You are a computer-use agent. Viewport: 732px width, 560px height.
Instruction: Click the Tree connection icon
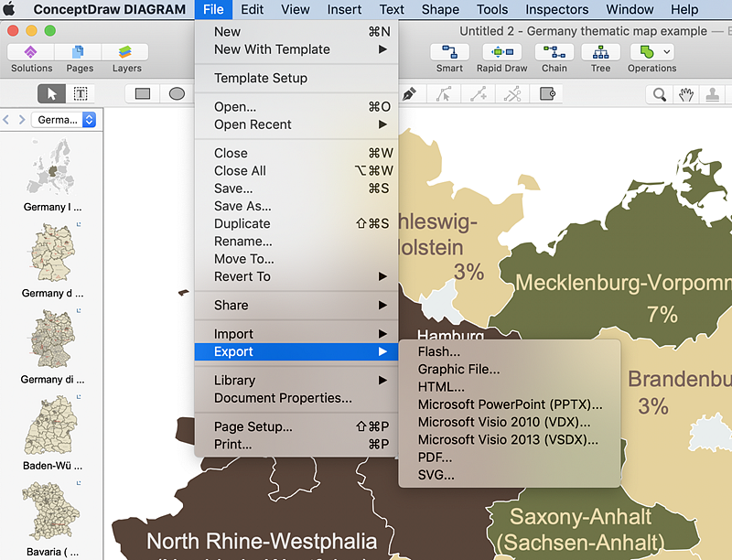(x=600, y=52)
